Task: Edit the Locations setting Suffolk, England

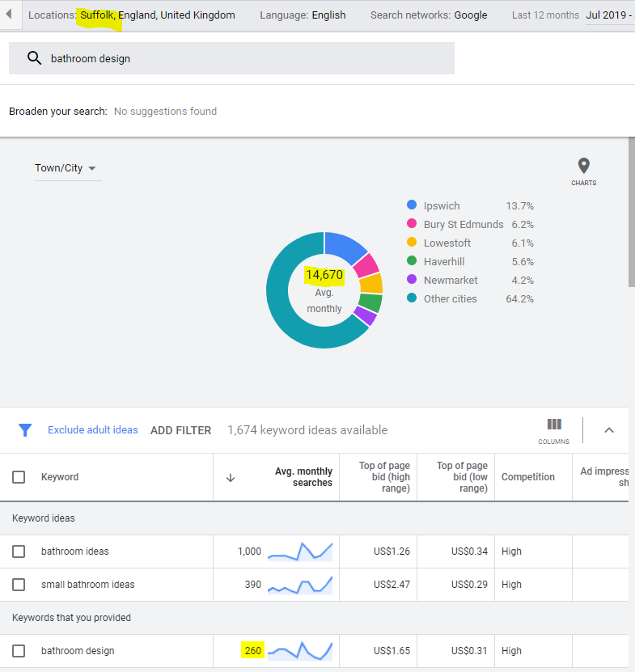Action: [132, 15]
